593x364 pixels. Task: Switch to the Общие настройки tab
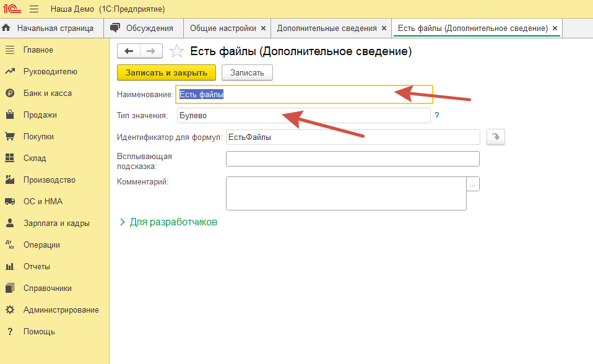[x=223, y=28]
